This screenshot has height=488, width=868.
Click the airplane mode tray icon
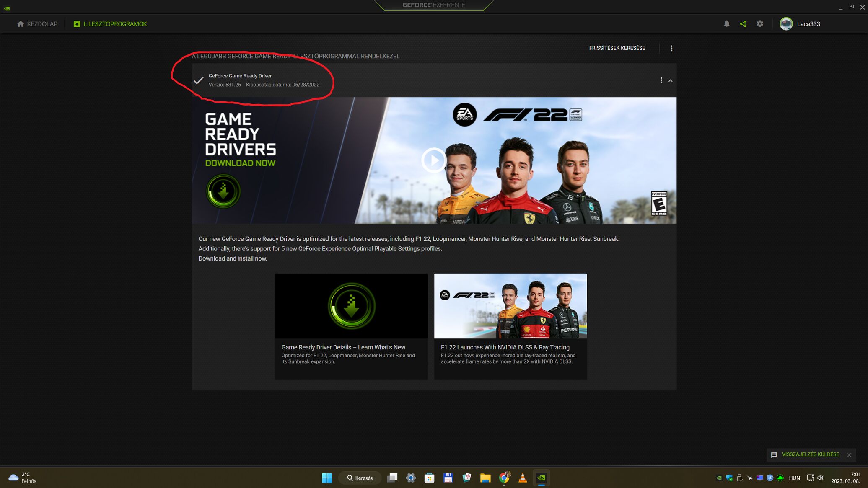(x=749, y=478)
